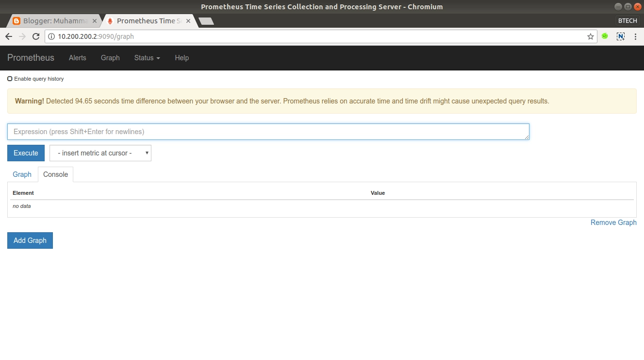The height and width of the screenshot is (360, 644).
Task: Maximize the Chromium window
Action: pyautogui.click(x=628, y=7)
